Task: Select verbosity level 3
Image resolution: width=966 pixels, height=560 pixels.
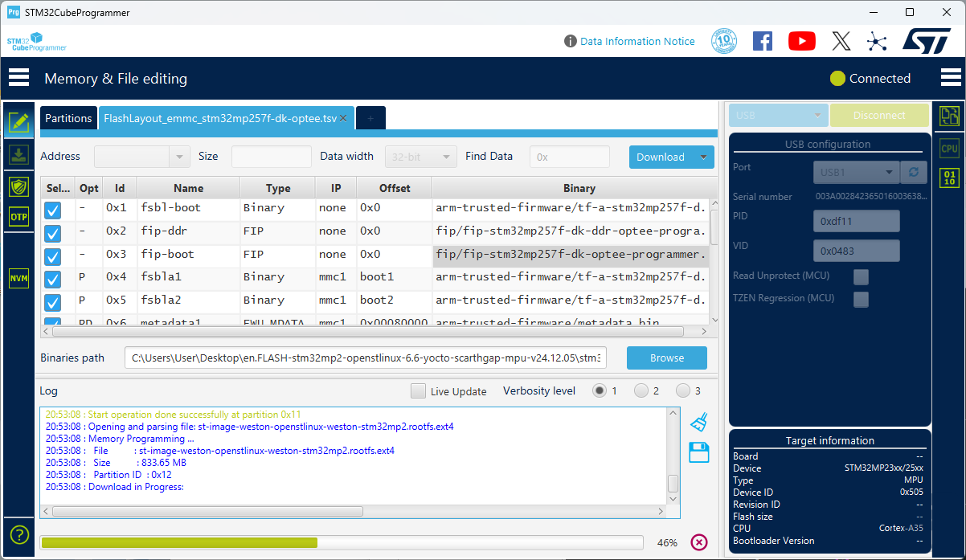Action: pyautogui.click(x=682, y=390)
